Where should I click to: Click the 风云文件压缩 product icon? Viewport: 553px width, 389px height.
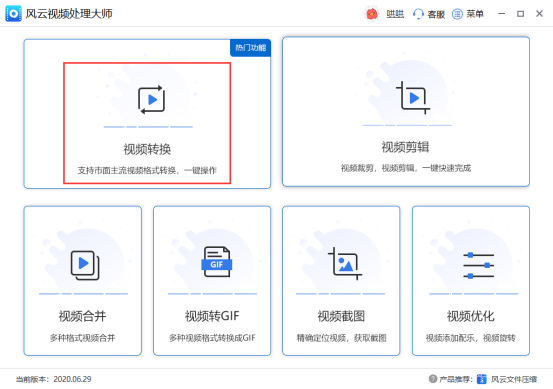[481, 379]
